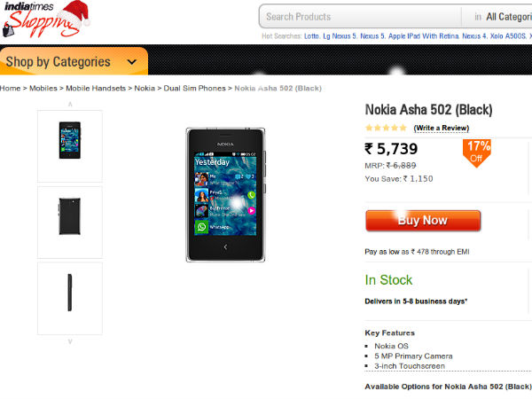Click the Buy Now button
Screen dimensions: 532x399
(x=423, y=221)
